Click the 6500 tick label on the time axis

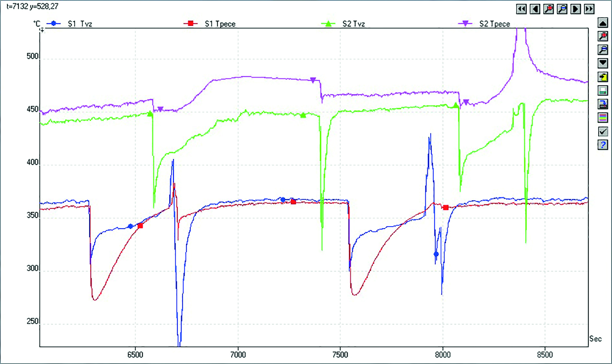[135, 355]
